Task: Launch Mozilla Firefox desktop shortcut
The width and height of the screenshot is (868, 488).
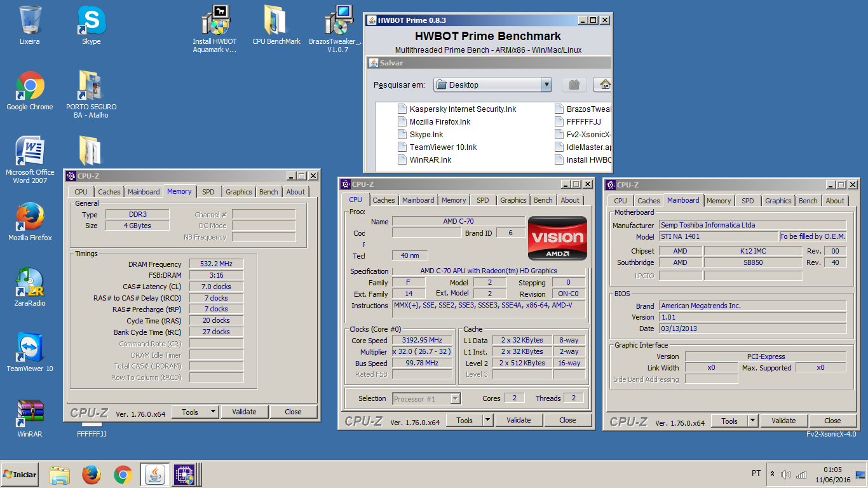Action: [30, 222]
